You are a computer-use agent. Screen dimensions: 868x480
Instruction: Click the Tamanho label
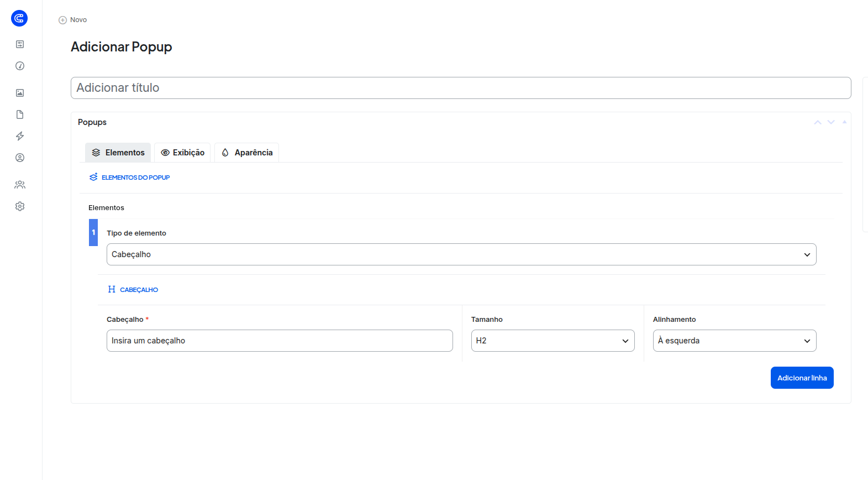pyautogui.click(x=487, y=320)
